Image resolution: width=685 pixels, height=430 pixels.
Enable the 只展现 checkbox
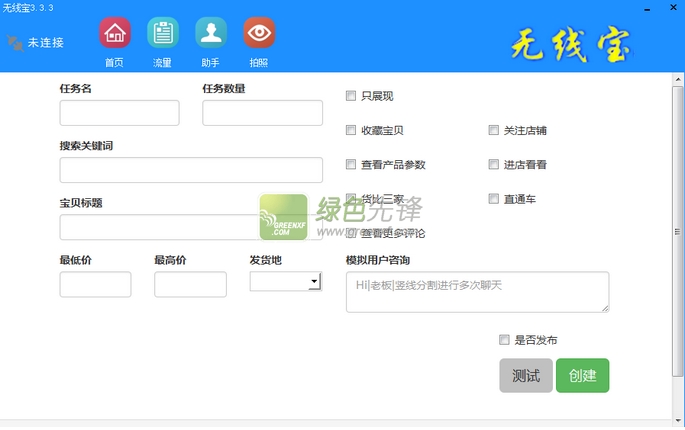click(351, 96)
